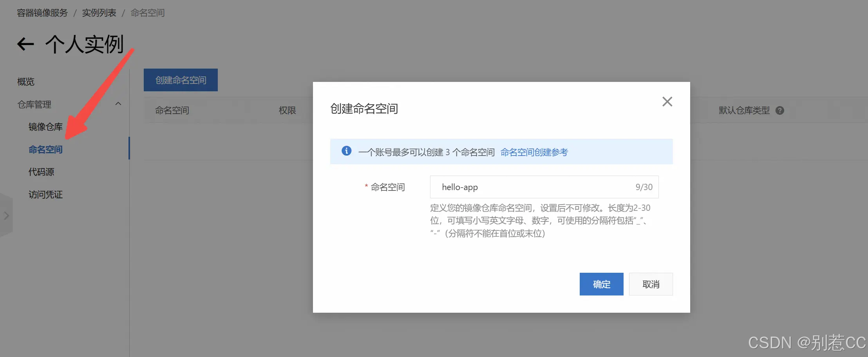The image size is (868, 357).
Task: Close the 创建命名空间 dialog with X
Action: pos(667,102)
